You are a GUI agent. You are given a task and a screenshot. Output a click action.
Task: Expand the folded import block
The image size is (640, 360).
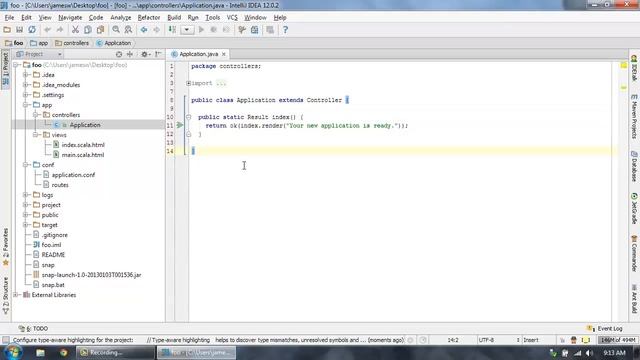[189, 83]
